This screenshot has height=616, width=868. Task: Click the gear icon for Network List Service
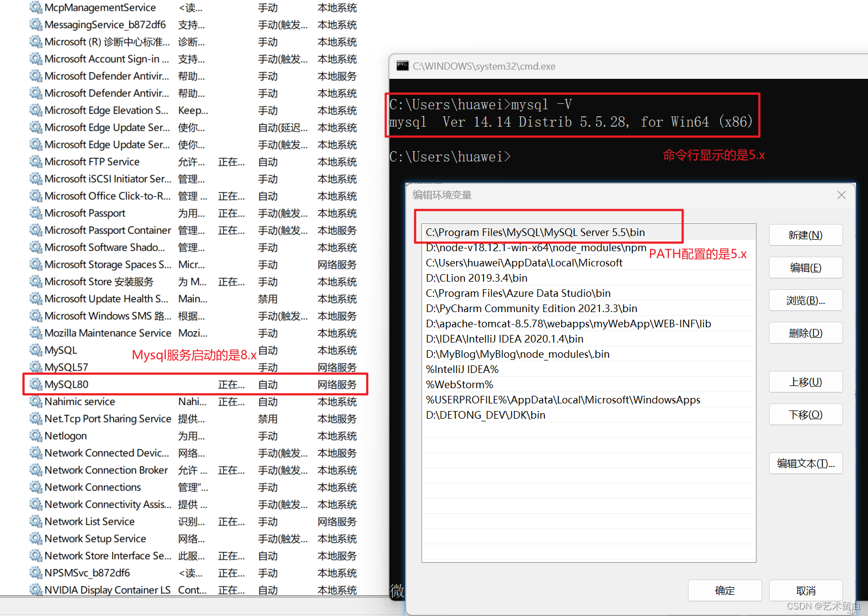[x=36, y=521]
